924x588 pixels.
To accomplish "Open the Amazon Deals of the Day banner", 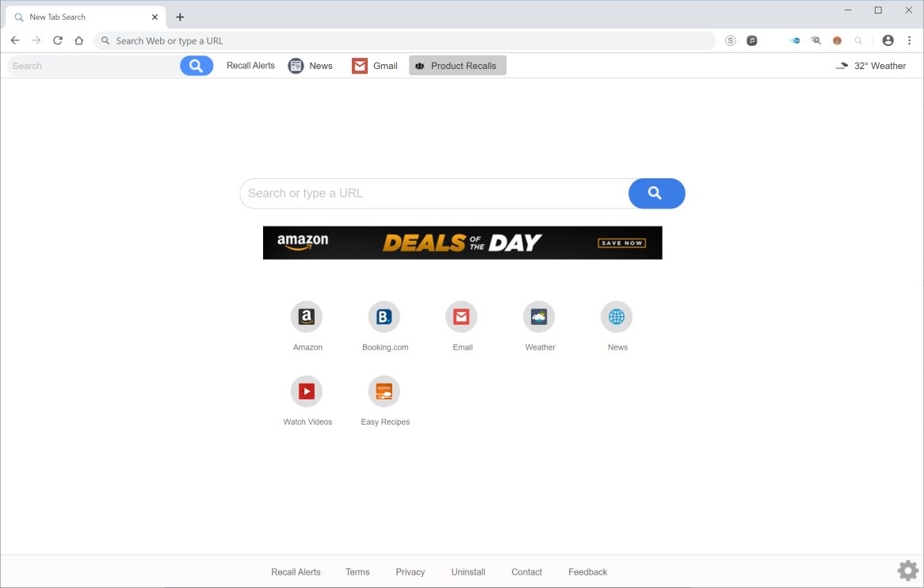I will tap(463, 242).
